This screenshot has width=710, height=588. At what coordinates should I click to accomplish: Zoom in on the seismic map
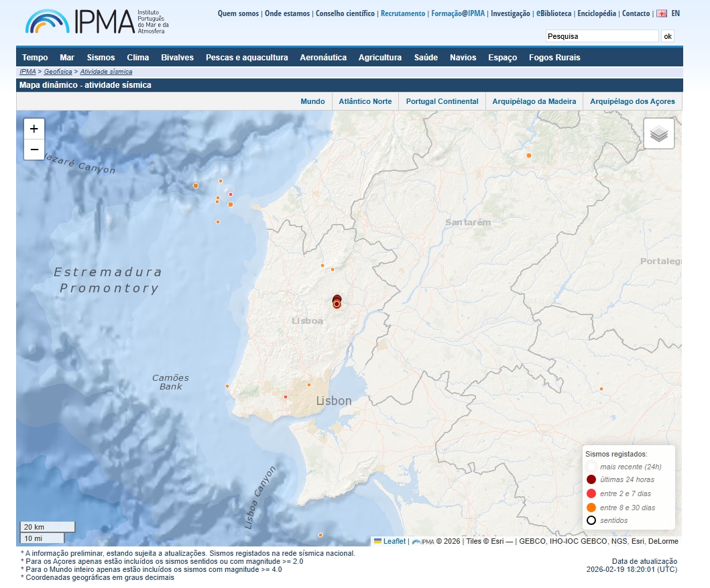pyautogui.click(x=34, y=129)
